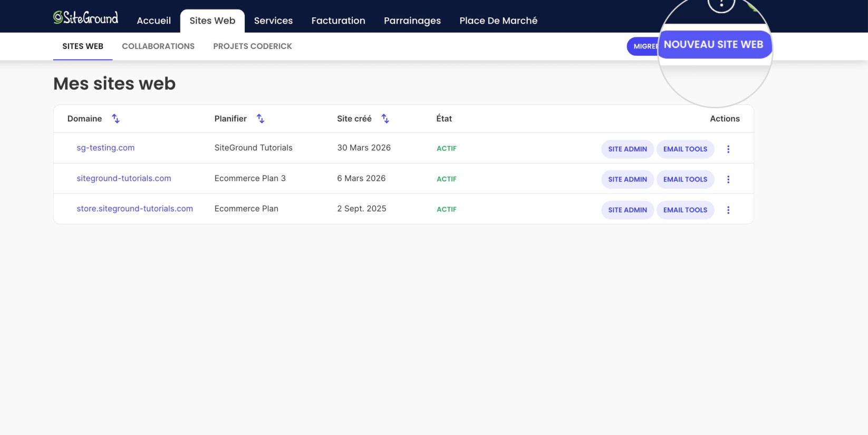Open three-dot menu for store.siteground-tutorials.com
Image resolution: width=868 pixels, height=435 pixels.
tap(728, 210)
